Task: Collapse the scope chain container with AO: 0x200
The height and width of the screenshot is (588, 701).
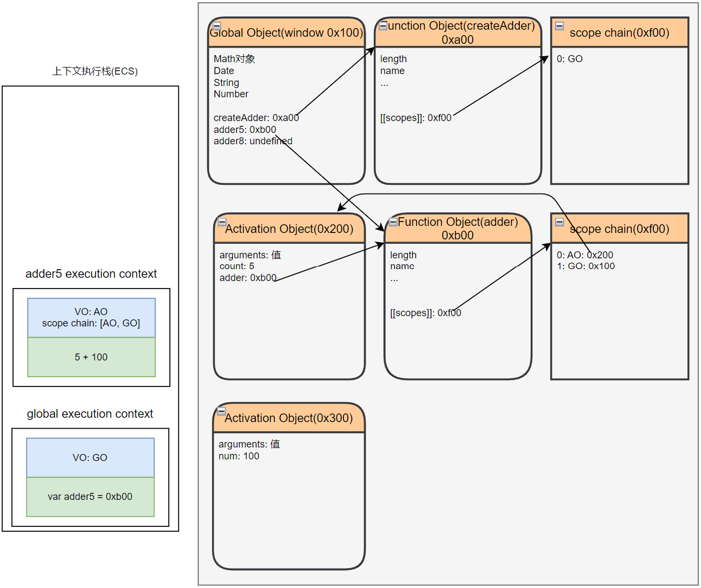Action: click(x=560, y=222)
